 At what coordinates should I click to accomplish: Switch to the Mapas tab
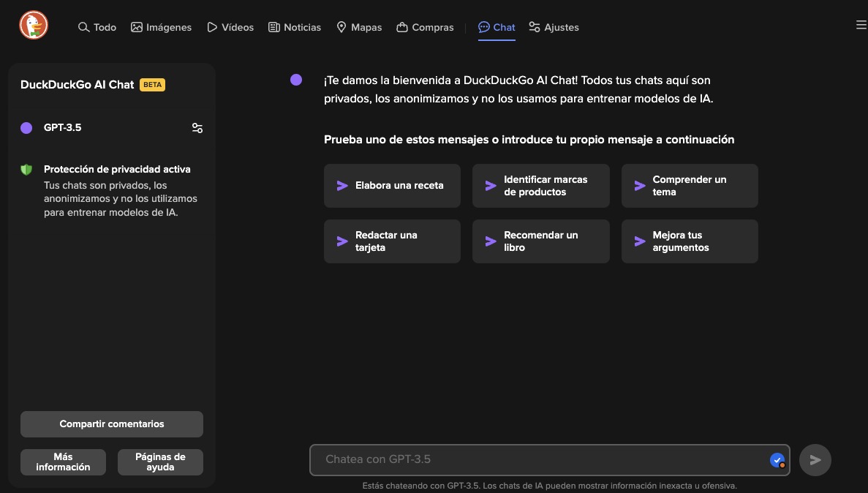pyautogui.click(x=359, y=27)
